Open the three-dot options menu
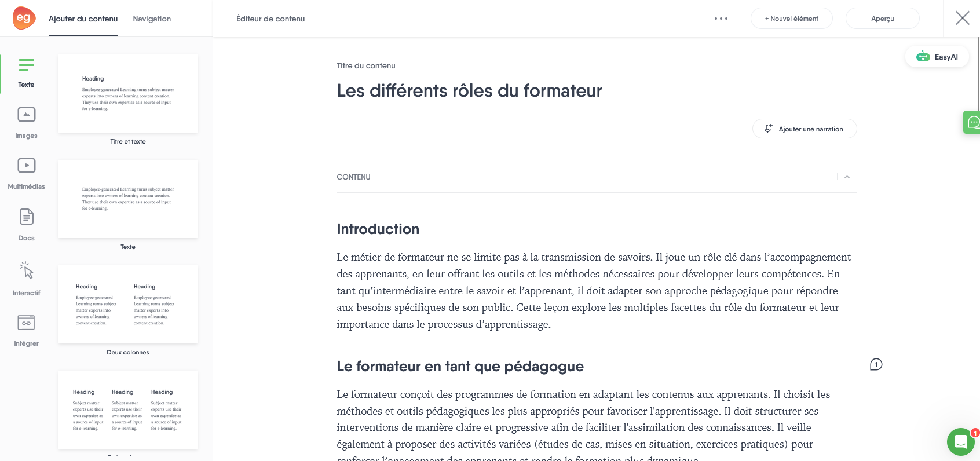The image size is (980, 461). pos(721,18)
